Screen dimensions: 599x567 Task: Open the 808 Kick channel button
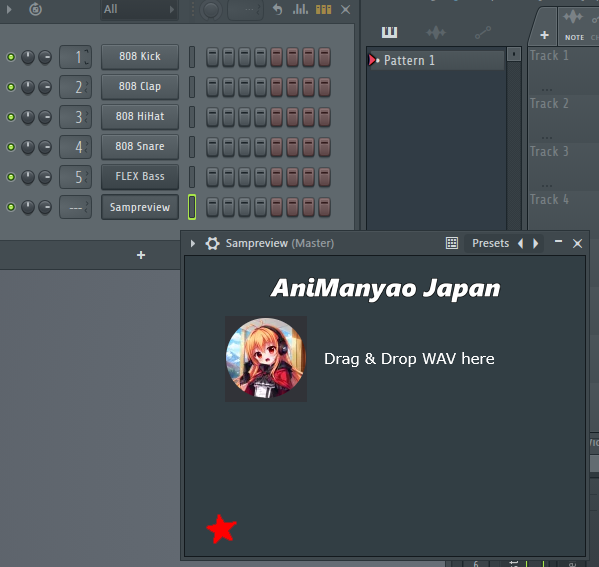tap(140, 57)
